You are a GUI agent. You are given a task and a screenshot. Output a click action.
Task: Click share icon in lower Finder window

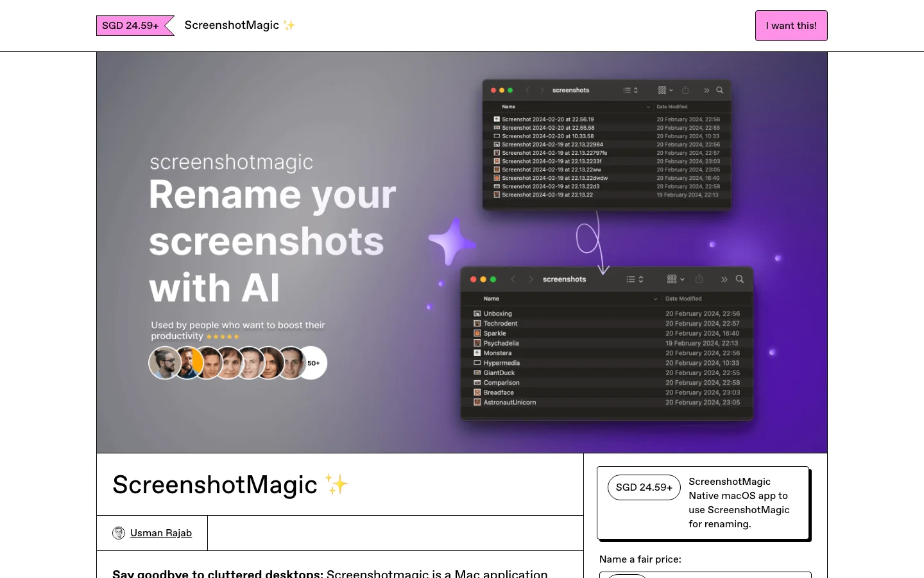(x=699, y=279)
